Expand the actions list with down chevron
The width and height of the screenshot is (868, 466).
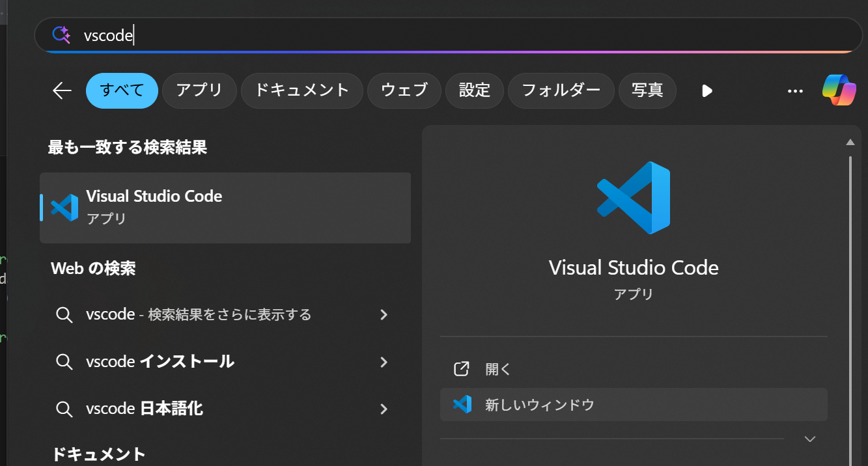tap(810, 439)
